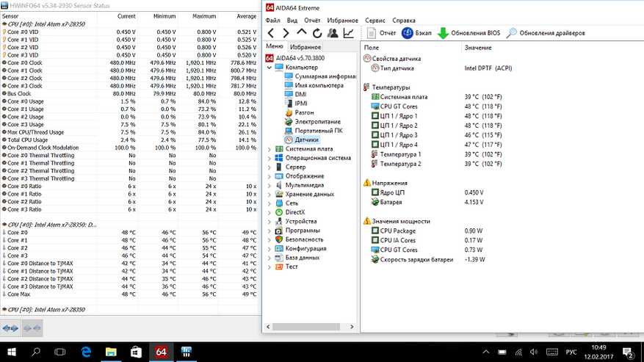Expand the Операционная система tree node
The height and width of the screenshot is (362, 644).
click(x=269, y=158)
